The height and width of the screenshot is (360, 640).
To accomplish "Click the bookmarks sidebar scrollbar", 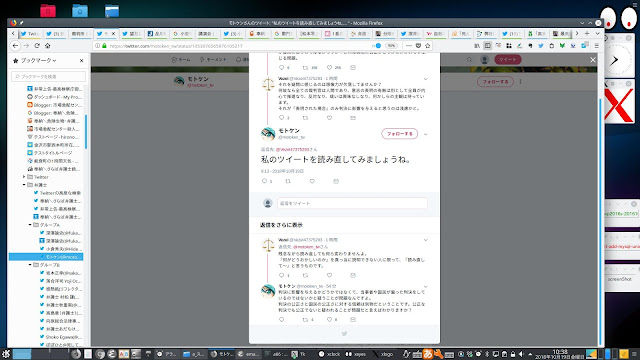I will point(86,131).
